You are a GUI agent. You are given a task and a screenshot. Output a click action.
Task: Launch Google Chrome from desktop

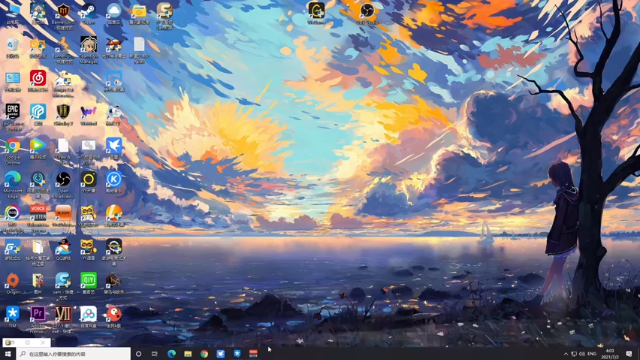[x=13, y=150]
